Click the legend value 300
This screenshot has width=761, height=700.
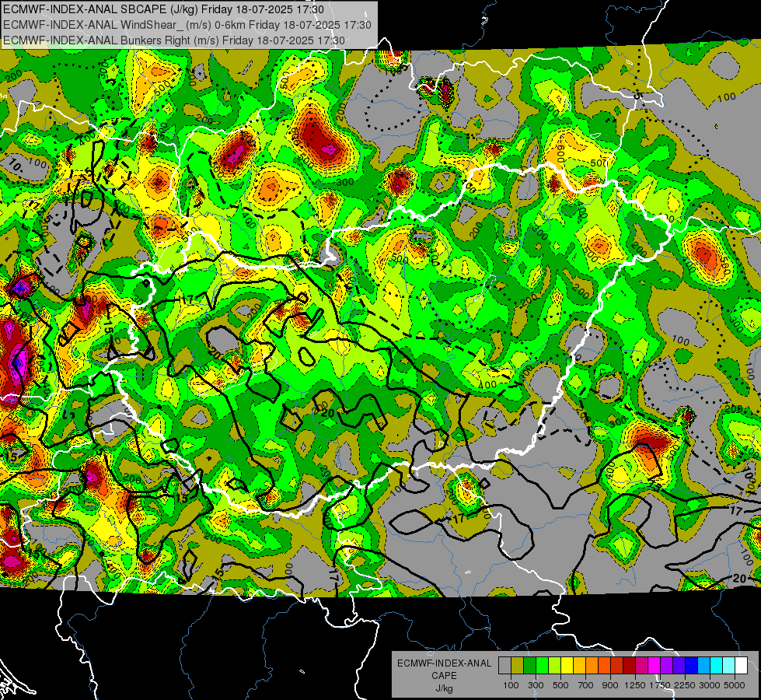(536, 685)
